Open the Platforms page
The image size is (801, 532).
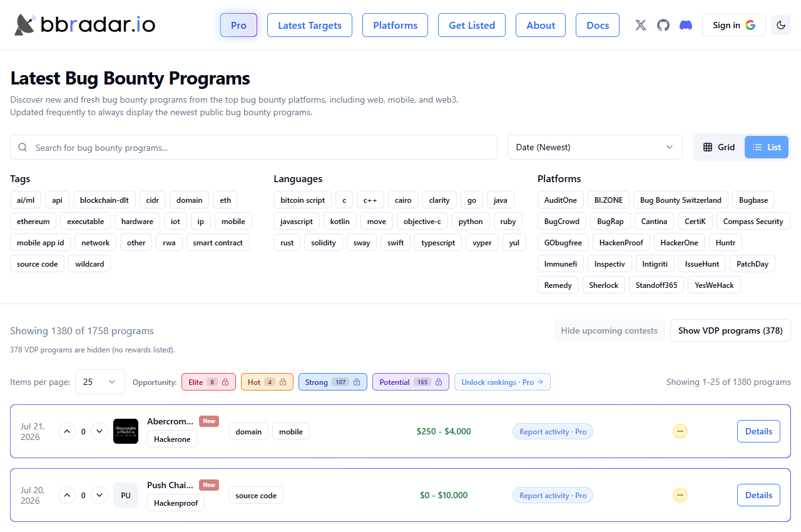coord(395,25)
